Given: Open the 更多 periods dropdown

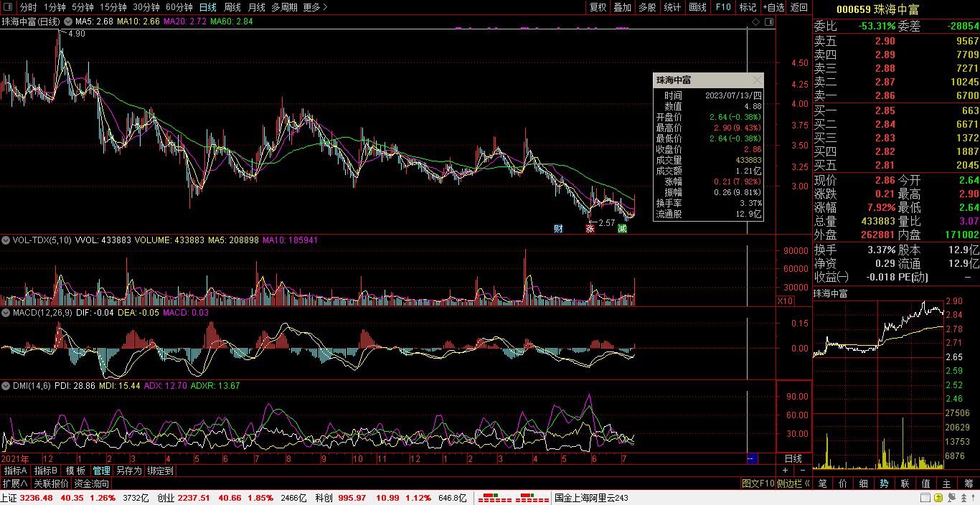Looking at the screenshot, I should (315, 7).
